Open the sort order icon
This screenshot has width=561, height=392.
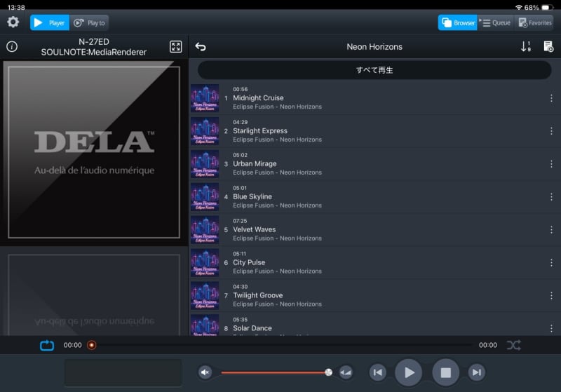(x=526, y=47)
